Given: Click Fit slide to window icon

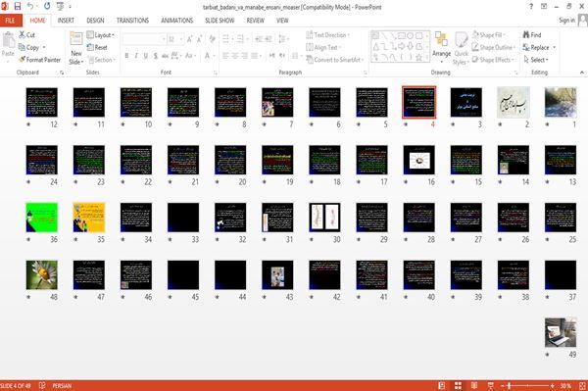Looking at the screenshot, I should pyautogui.click(x=582, y=385).
